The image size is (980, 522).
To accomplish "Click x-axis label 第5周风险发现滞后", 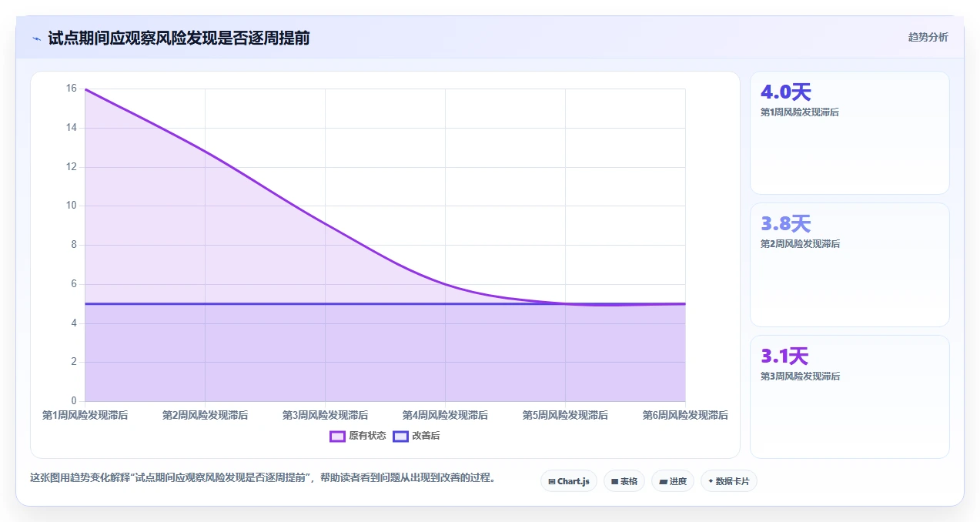I will point(565,415).
